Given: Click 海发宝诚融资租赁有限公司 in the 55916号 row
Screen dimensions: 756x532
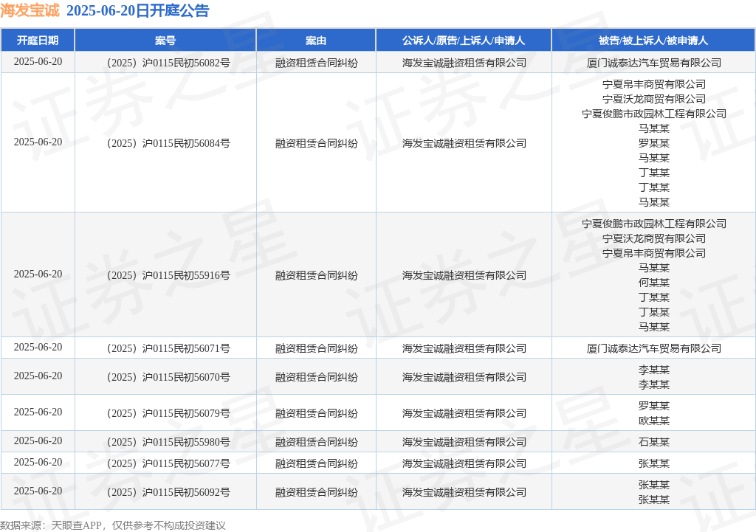Looking at the screenshot, I should click(464, 275).
